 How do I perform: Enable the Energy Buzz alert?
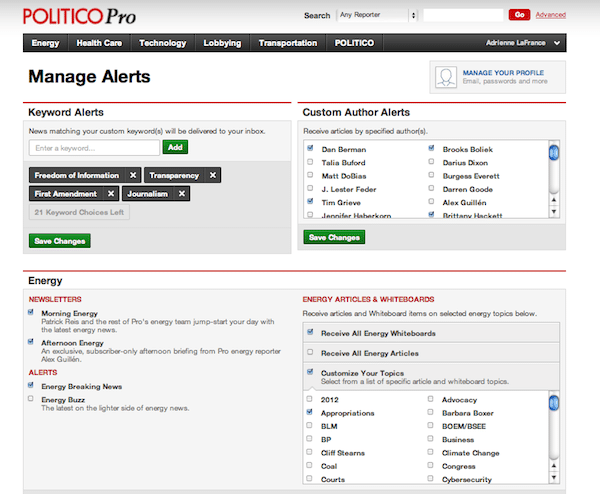point(31,399)
